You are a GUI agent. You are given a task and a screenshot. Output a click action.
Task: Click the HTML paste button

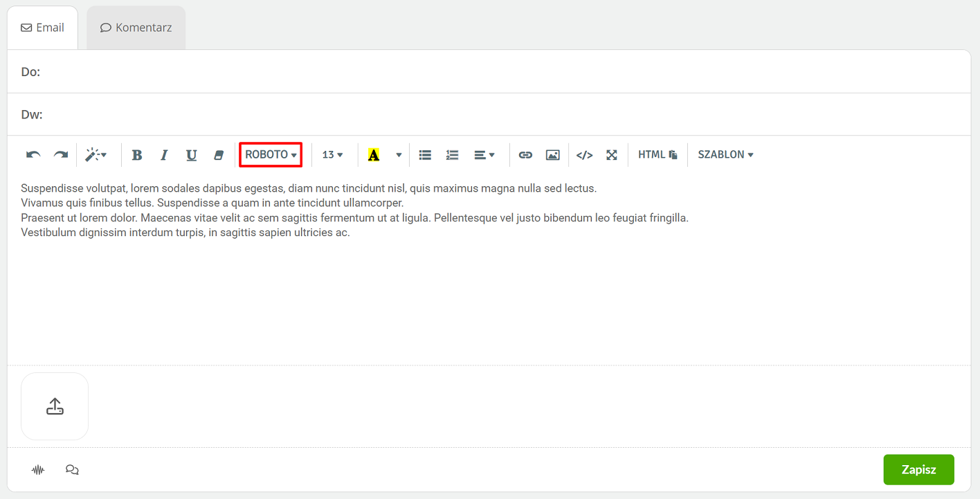(x=657, y=155)
